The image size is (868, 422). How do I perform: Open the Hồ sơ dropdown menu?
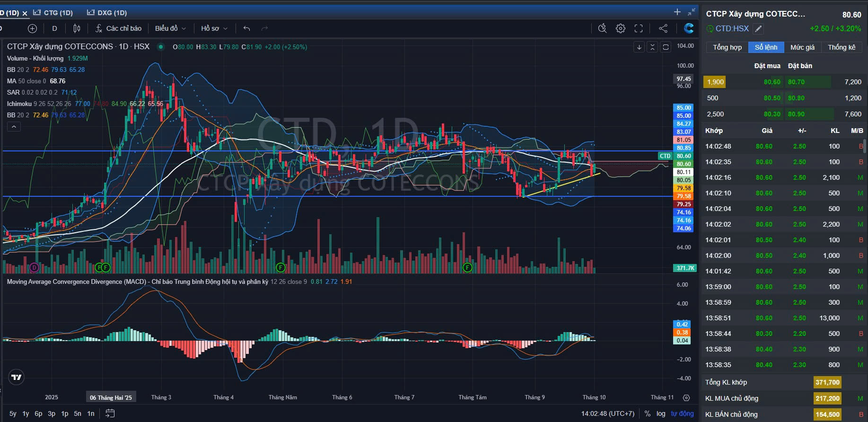click(x=214, y=28)
